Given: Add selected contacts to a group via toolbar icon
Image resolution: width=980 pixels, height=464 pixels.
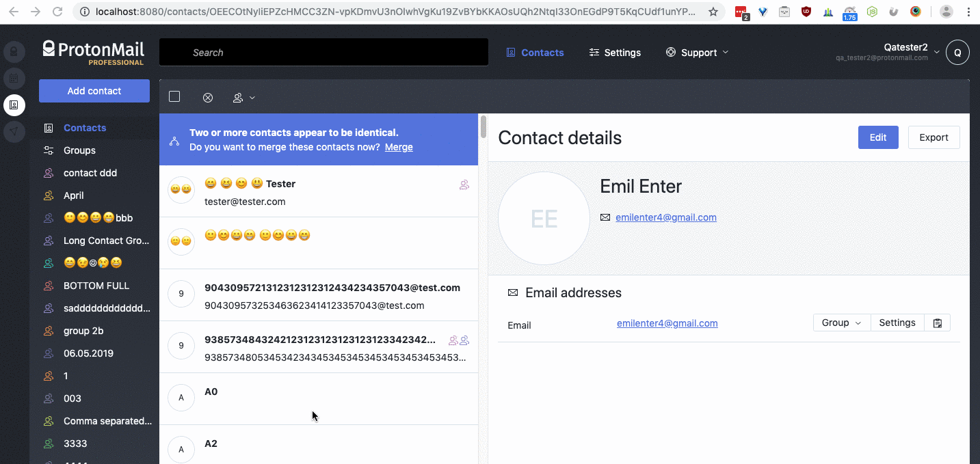Looking at the screenshot, I should pos(239,97).
